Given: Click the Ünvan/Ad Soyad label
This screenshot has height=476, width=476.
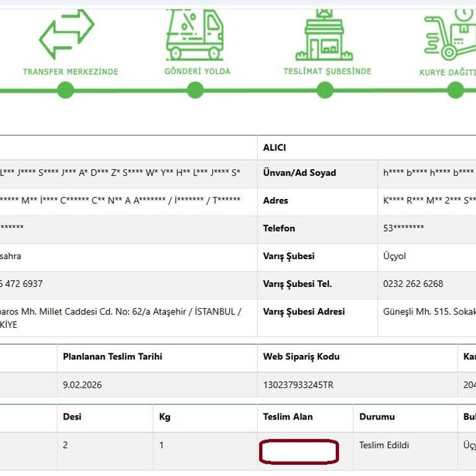Looking at the screenshot, I should 299,173.
